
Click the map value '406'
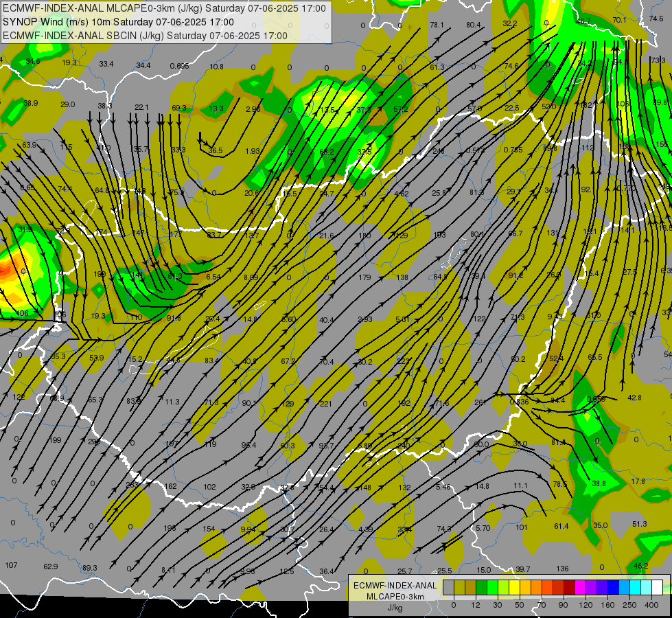(22, 313)
